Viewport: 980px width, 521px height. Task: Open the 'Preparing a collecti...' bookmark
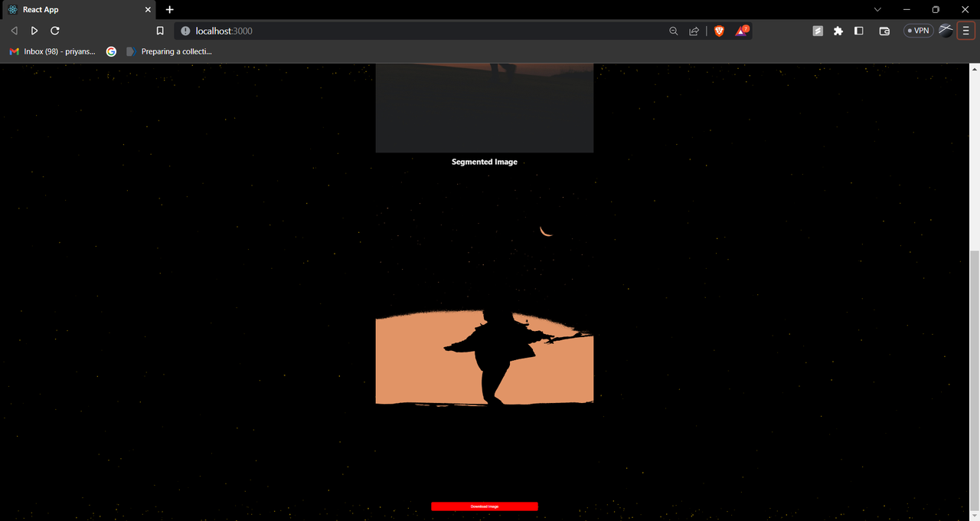[169, 51]
